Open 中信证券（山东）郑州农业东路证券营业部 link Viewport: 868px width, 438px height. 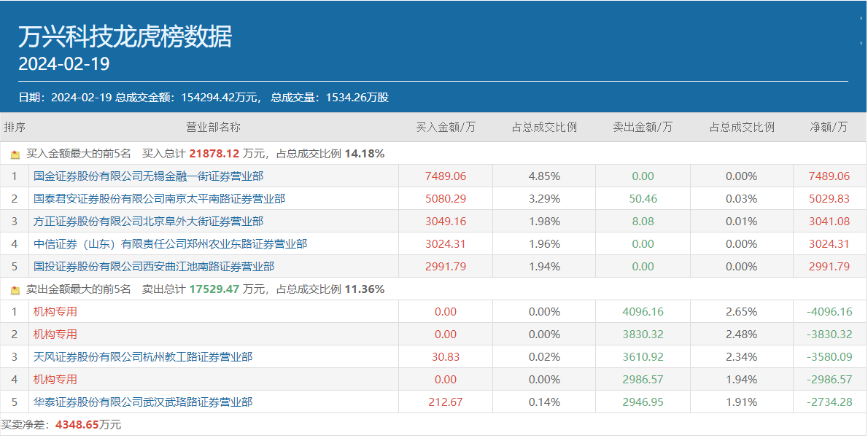170,244
